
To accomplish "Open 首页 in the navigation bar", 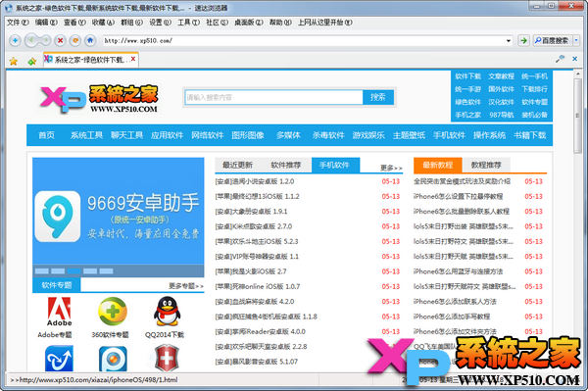I will click(x=46, y=135).
